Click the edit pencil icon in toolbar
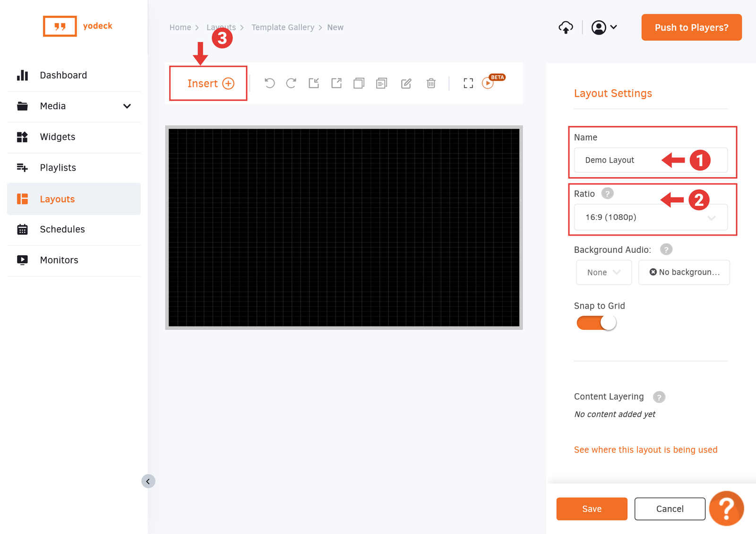The height and width of the screenshot is (534, 756). (x=406, y=83)
